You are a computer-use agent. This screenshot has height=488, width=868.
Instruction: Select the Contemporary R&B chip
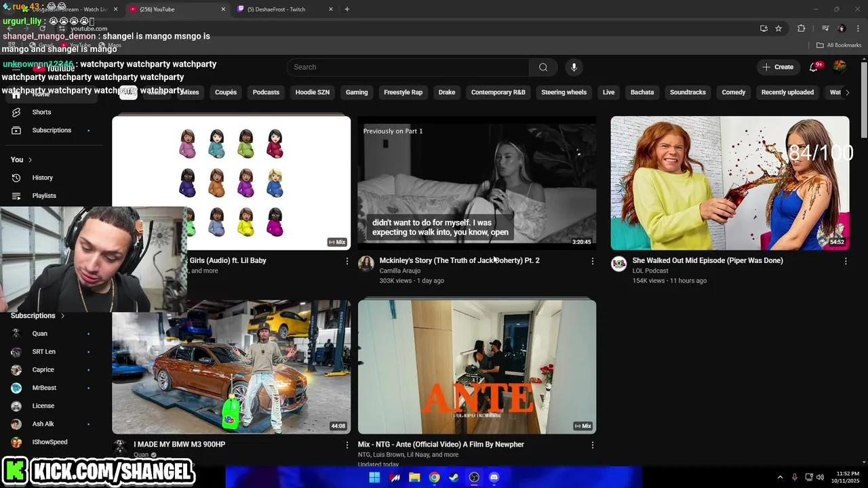click(x=498, y=92)
